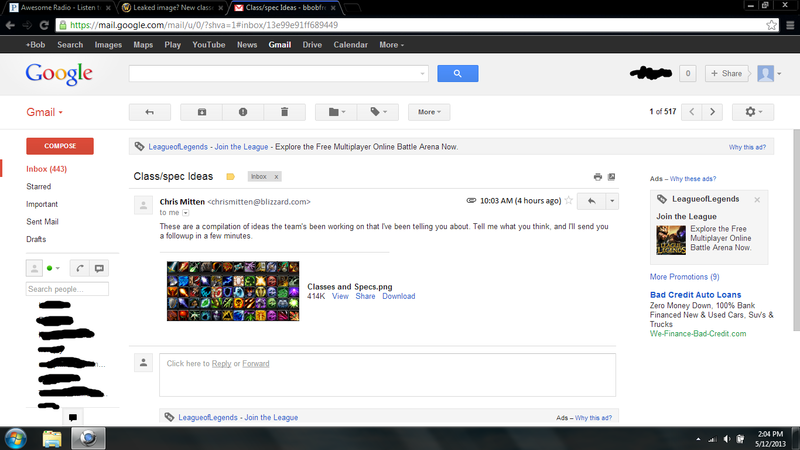Image resolution: width=800 pixels, height=450 pixels.
Task: Open the Drafts folder
Action: [x=36, y=239]
